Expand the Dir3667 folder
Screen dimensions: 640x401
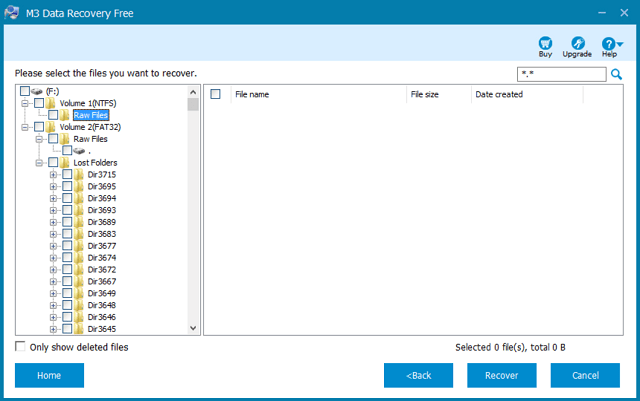pyautogui.click(x=53, y=282)
